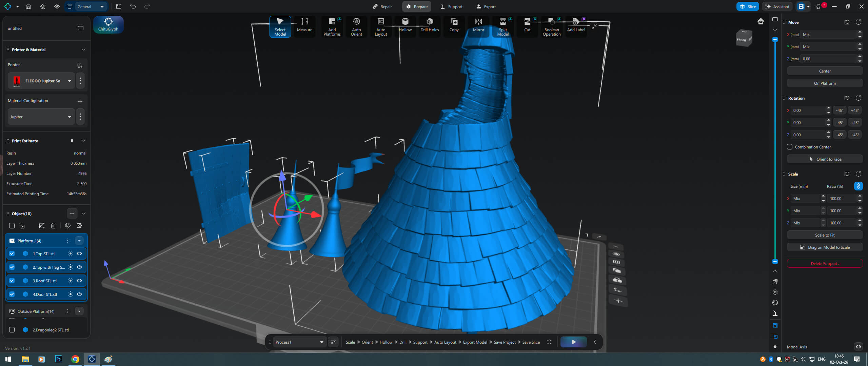The image size is (868, 366).
Task: Activate the Hollow tool
Action: point(405,26)
